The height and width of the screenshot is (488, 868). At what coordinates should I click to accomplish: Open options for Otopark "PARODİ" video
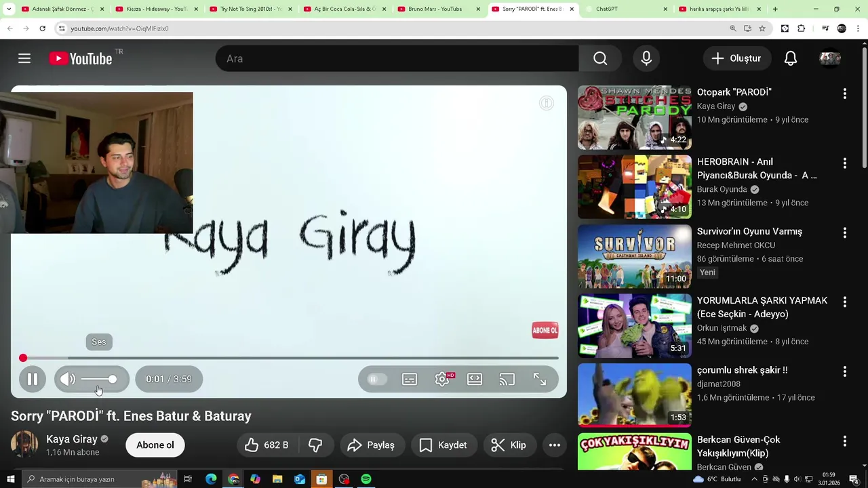[x=844, y=94]
